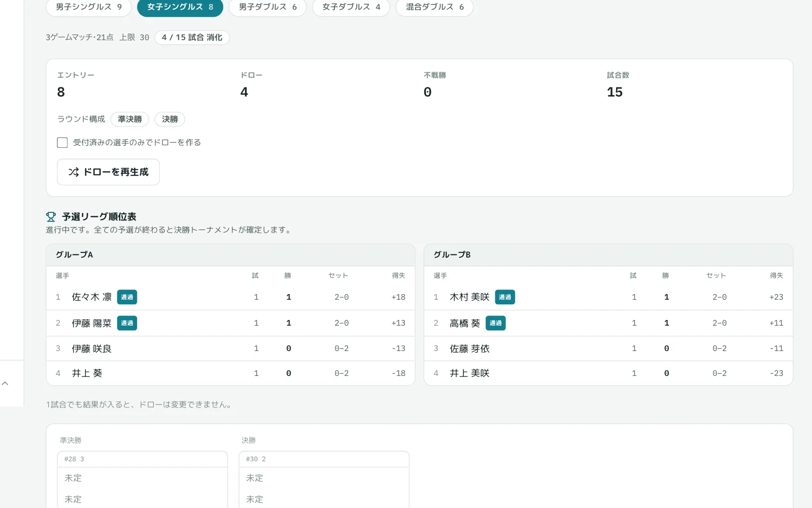Click the 通過 badge beside 高橋 葵
This screenshot has width=812, height=508.
click(495, 323)
